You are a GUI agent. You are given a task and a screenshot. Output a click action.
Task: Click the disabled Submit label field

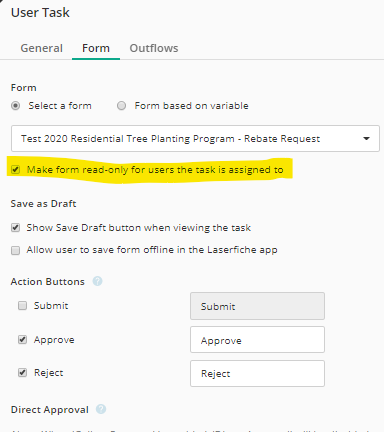point(257,306)
